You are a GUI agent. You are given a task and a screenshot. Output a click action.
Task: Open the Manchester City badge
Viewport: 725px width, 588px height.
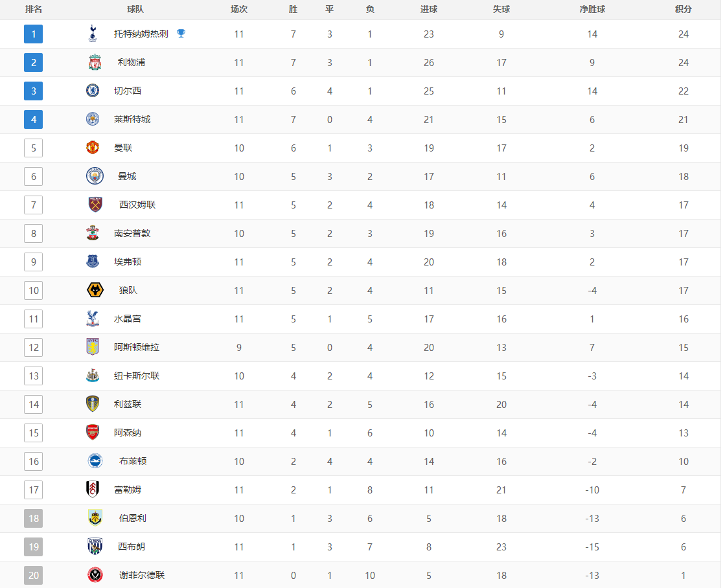[x=95, y=176]
